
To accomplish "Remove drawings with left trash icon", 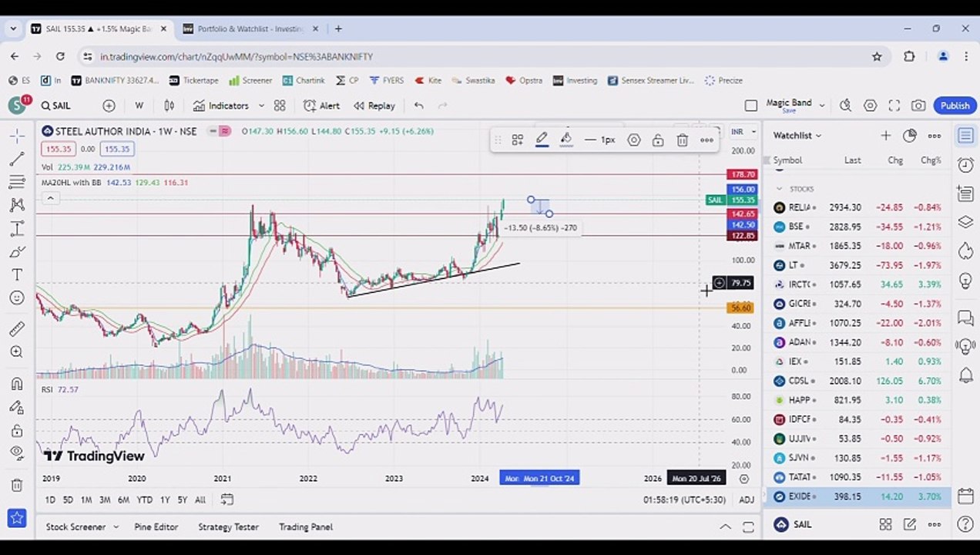I will 16,485.
